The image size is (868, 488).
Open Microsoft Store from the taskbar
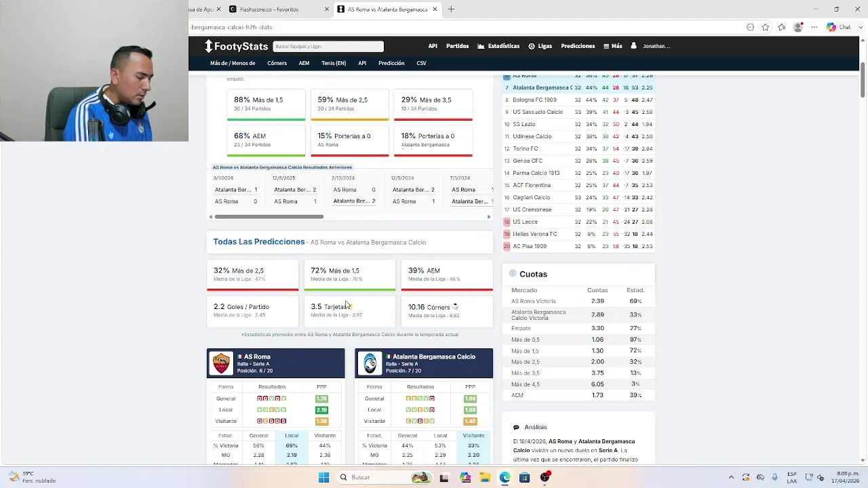pyautogui.click(x=524, y=477)
